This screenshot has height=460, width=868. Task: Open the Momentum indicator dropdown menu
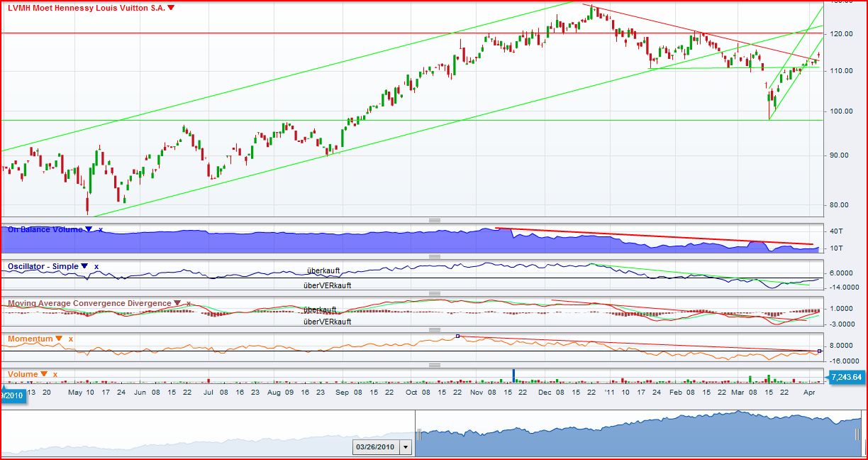pos(59,339)
